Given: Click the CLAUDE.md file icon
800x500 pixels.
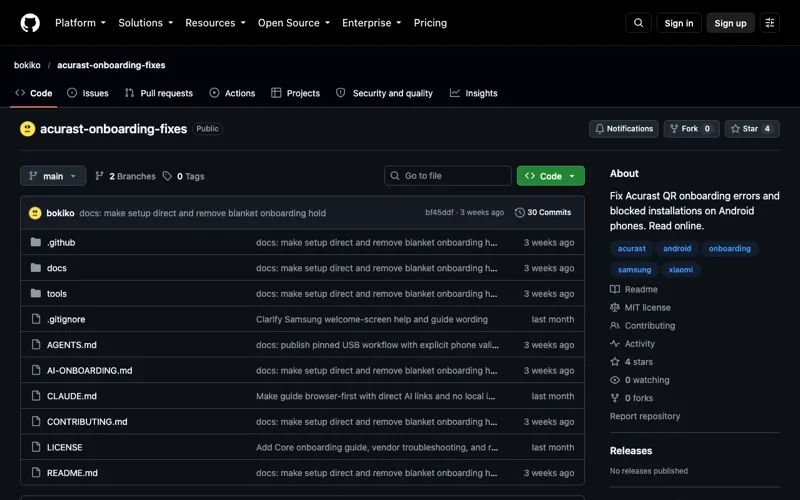Looking at the screenshot, I should coord(36,395).
